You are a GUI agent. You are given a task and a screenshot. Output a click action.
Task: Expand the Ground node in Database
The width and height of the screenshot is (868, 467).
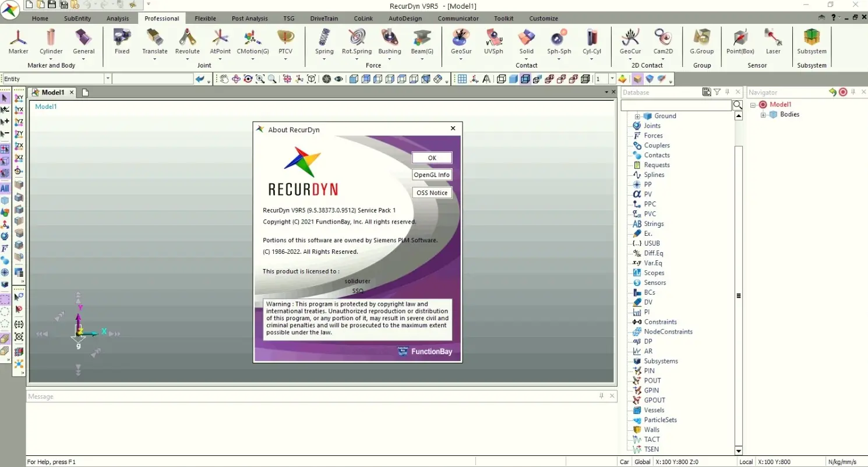(x=637, y=116)
